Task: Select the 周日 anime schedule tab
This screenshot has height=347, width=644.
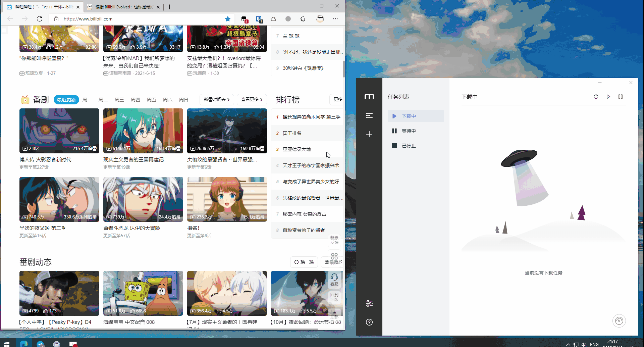Action: click(184, 100)
